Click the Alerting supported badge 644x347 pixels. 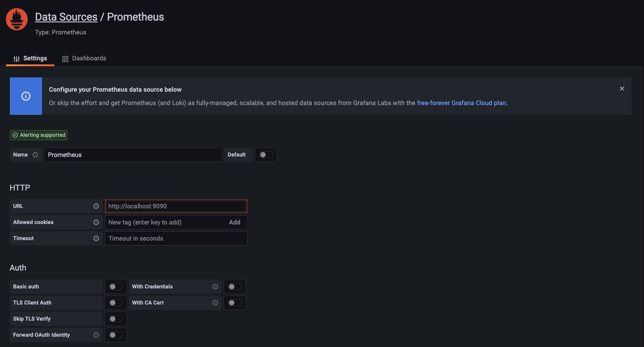pos(39,135)
